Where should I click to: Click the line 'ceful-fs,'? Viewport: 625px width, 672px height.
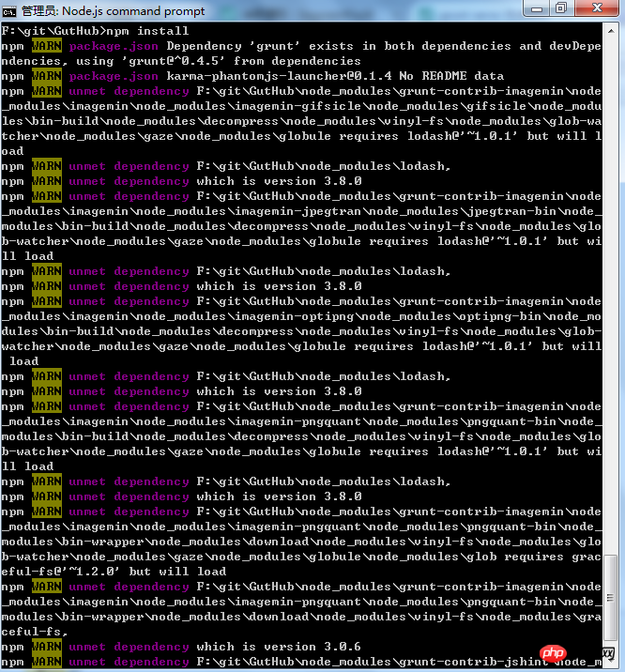(35, 632)
